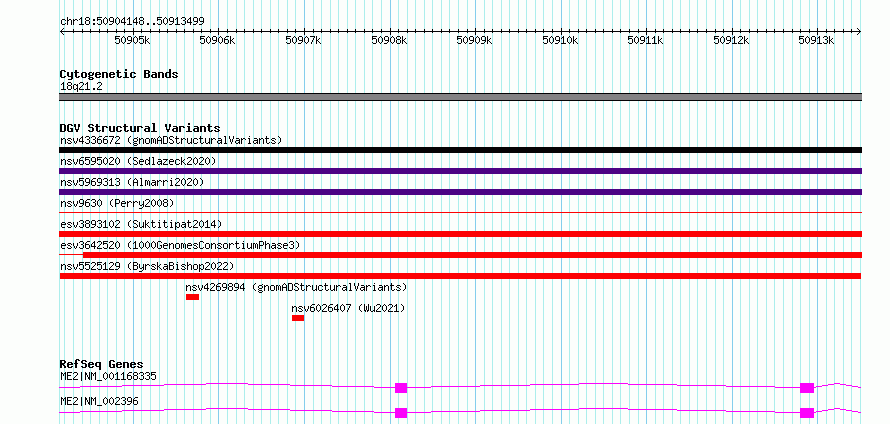Click ME2 NM_002396 exon near 50913k
Image resolution: width=890 pixels, height=424 pixels.
(807, 413)
